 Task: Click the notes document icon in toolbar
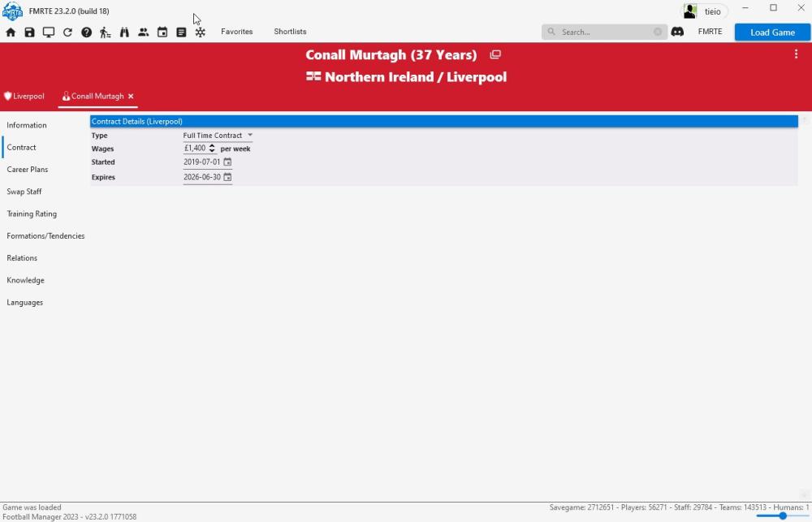[181, 32]
